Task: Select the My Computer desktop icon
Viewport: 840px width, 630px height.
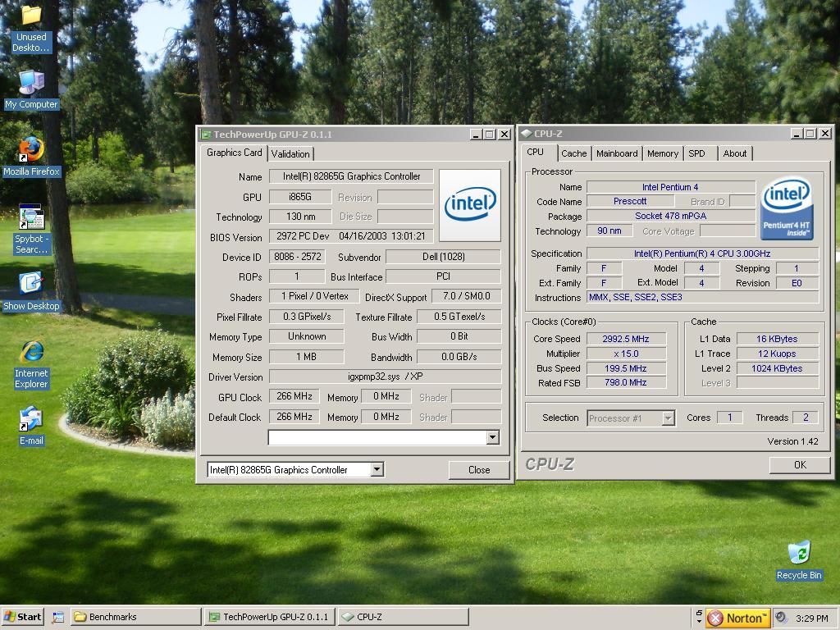Action: point(31,83)
